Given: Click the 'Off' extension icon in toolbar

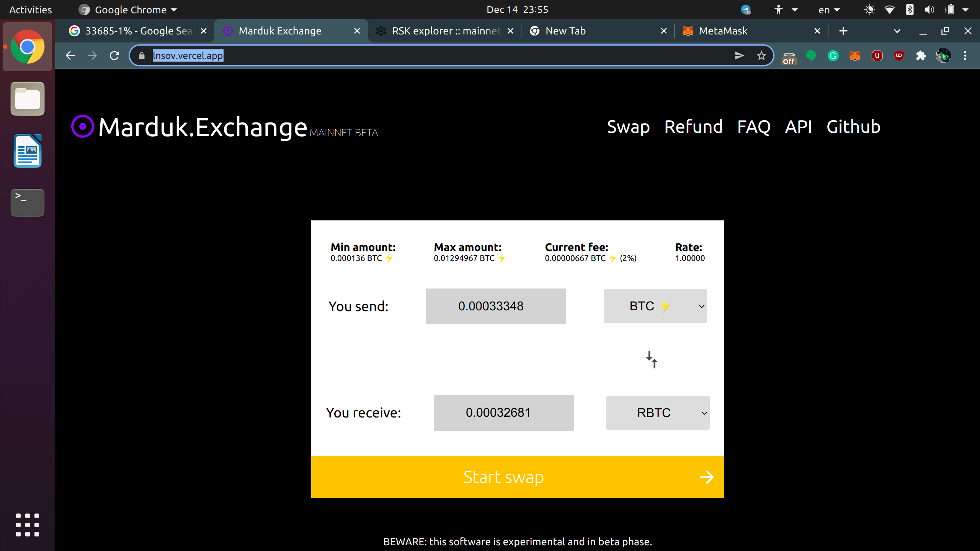Looking at the screenshot, I should tap(789, 57).
